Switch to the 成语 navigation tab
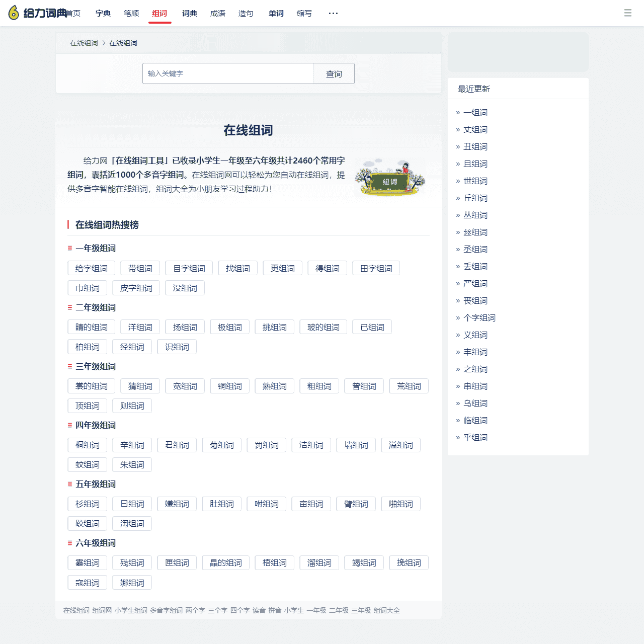 coord(217,13)
